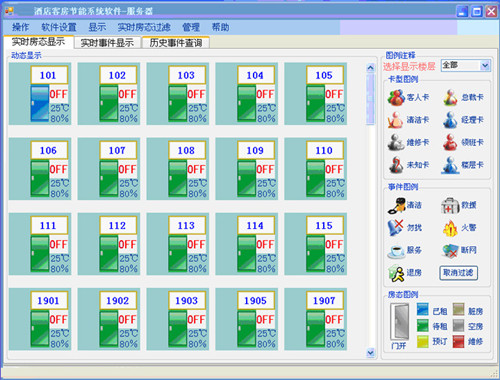Select the room number label 104

(x=255, y=75)
